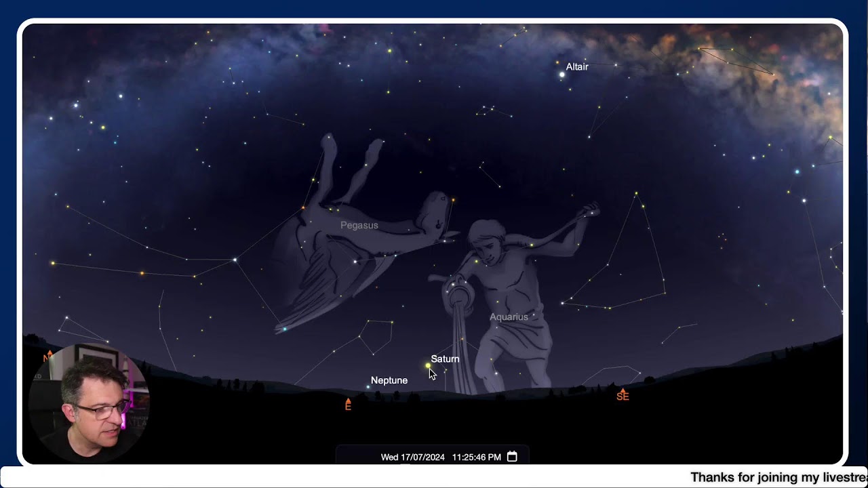This screenshot has width=868, height=488.
Task: Click the Aquarius water bearer figure
Action: [x=515, y=298]
